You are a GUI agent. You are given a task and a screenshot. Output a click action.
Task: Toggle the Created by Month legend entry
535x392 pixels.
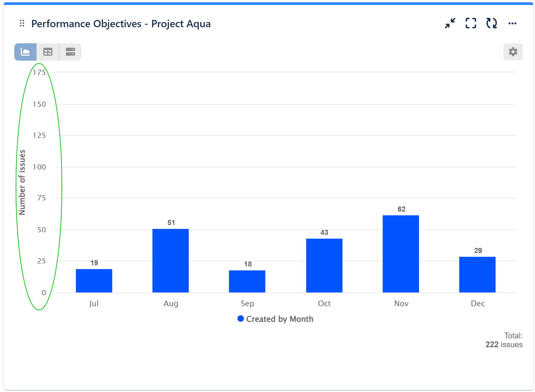tap(280, 319)
